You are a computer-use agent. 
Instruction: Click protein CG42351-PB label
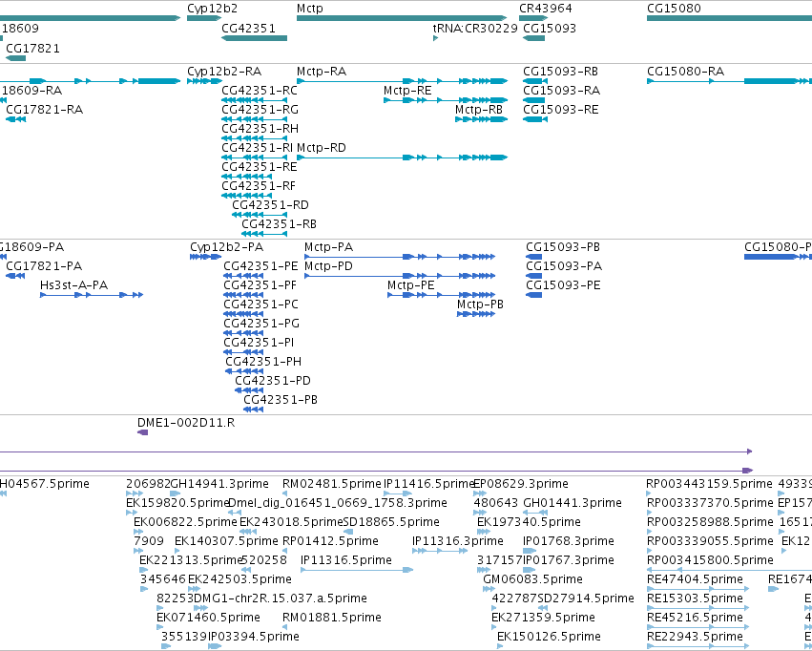(x=281, y=400)
